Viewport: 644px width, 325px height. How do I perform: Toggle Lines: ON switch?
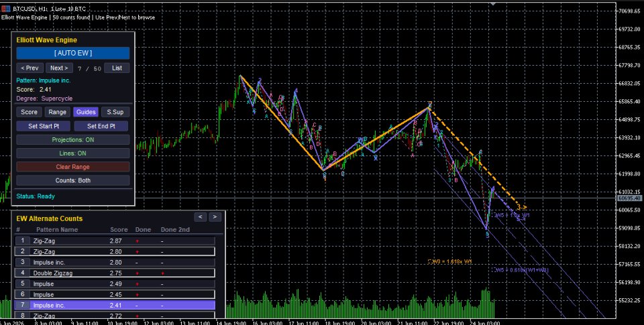(72, 153)
